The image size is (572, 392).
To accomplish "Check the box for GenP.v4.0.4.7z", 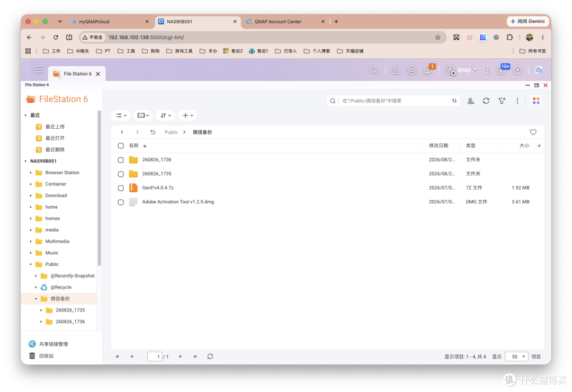I will [x=121, y=188].
